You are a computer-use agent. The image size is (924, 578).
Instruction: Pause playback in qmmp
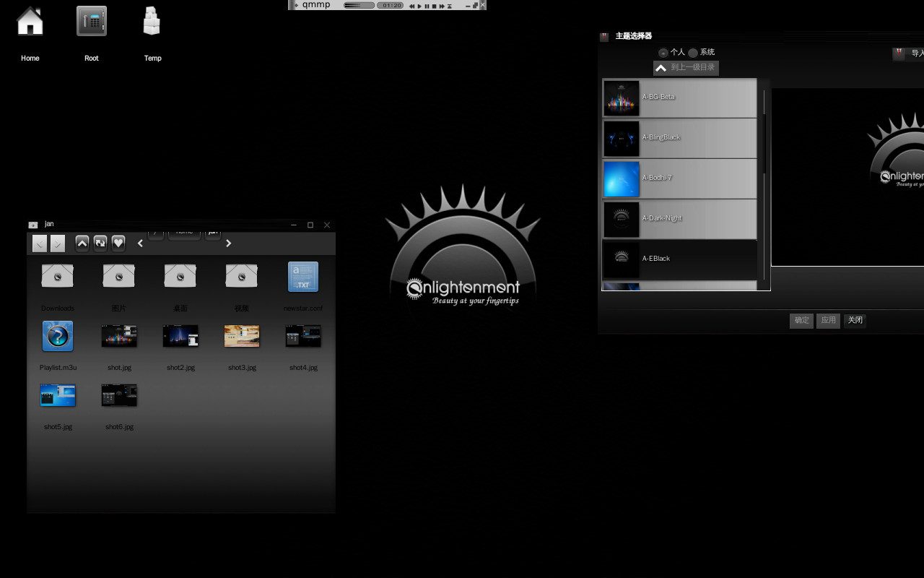427,6
